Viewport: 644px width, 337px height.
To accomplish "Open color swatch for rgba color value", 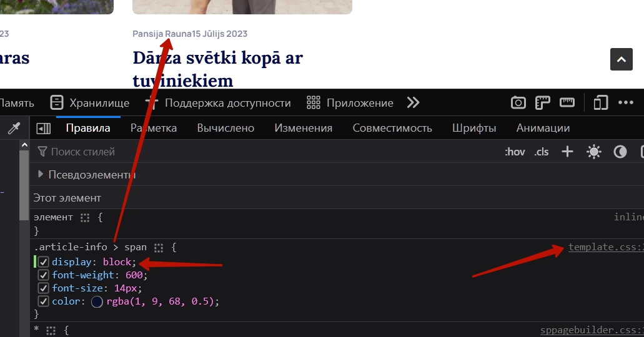I will 97,301.
